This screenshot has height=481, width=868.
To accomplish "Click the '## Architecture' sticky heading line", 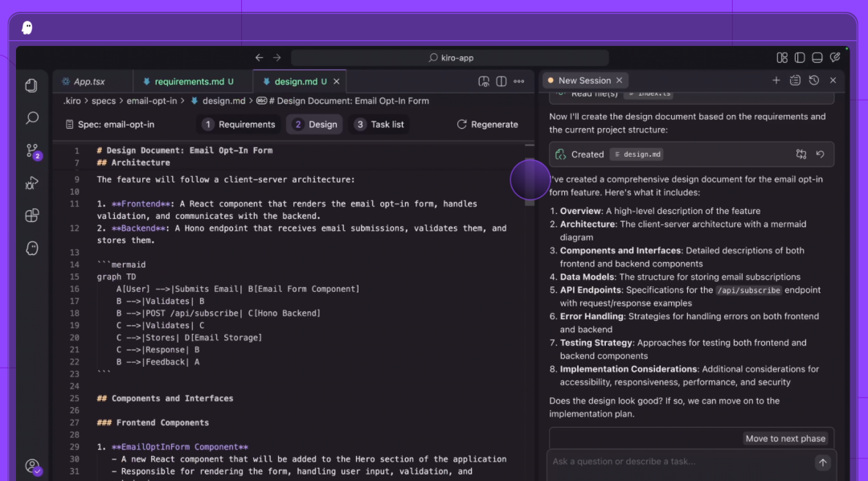I will pyautogui.click(x=133, y=163).
